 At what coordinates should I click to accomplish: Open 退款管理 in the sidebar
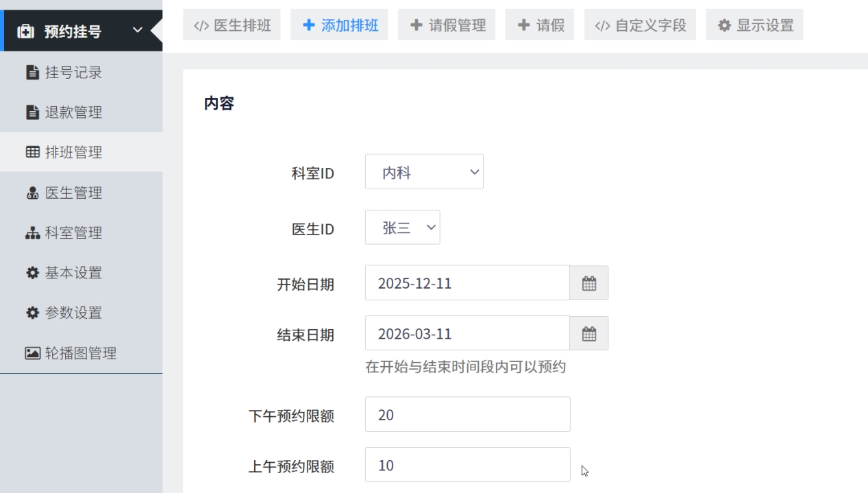73,112
